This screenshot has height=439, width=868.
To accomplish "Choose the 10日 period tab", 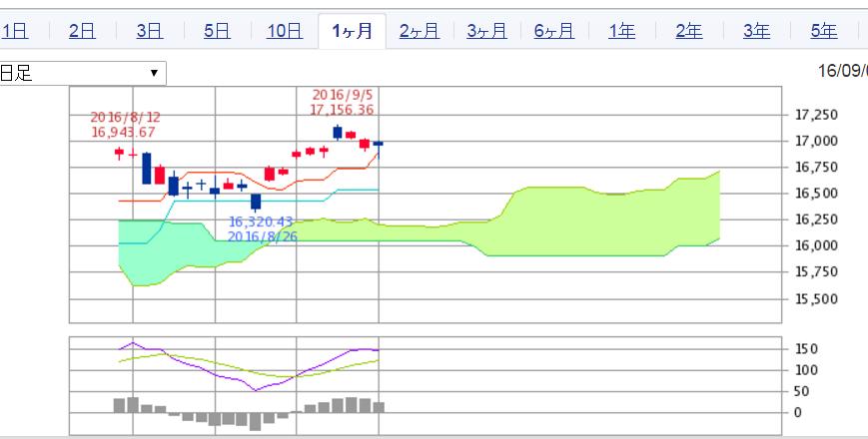I will pyautogui.click(x=284, y=31).
